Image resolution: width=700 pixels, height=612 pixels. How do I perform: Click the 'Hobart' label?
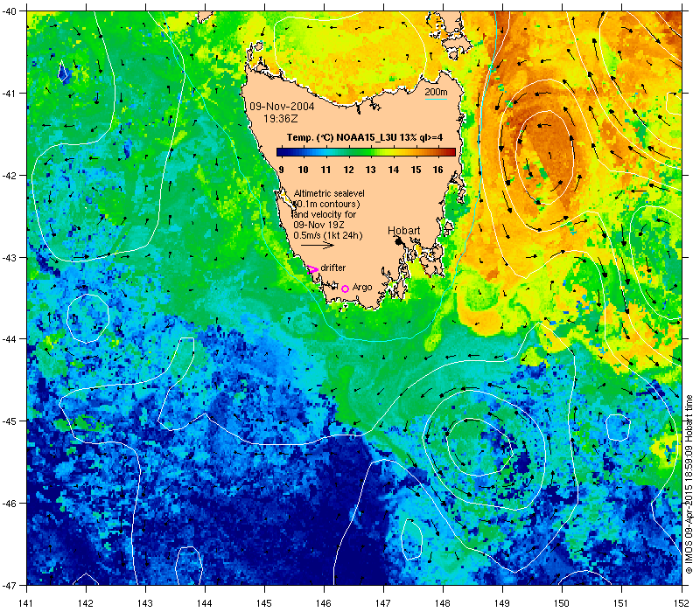(403, 231)
